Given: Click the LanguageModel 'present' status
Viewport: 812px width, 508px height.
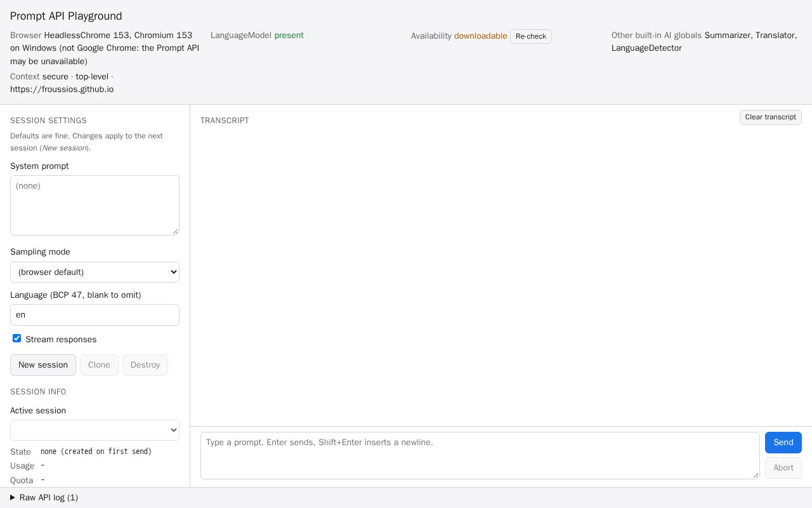Looking at the screenshot, I should click(x=289, y=36).
